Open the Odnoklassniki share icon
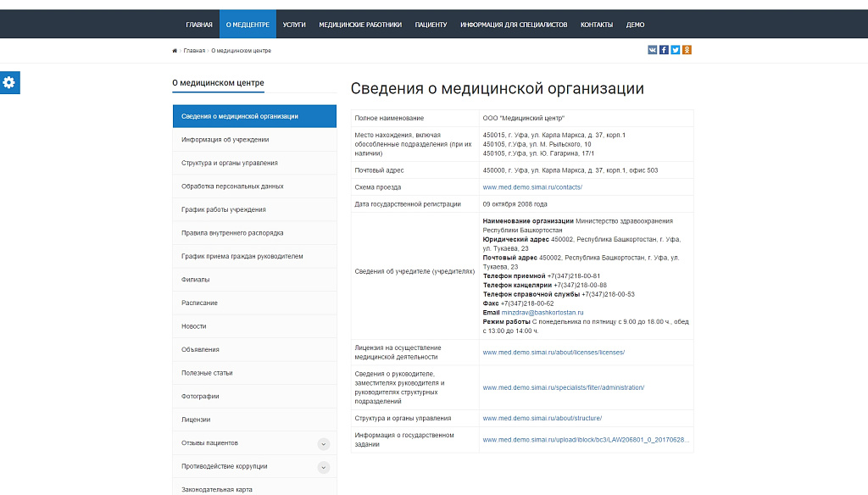This screenshot has width=868, height=495. (687, 50)
